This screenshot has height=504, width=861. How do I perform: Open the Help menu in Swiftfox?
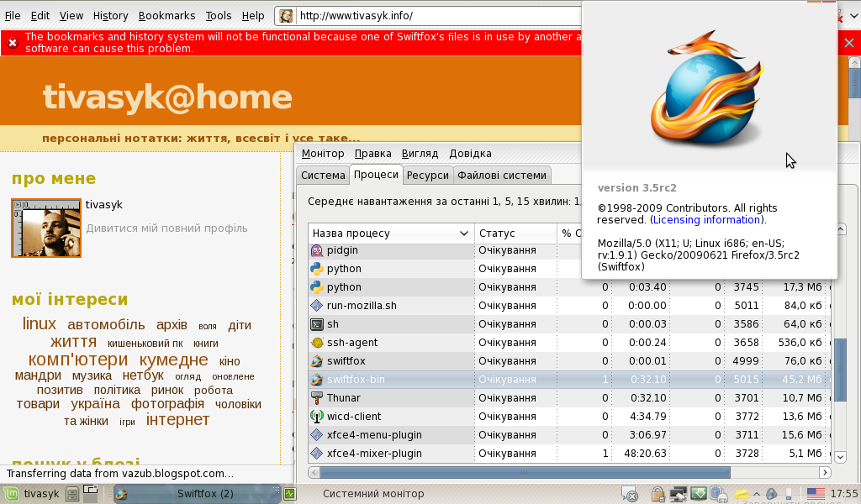[x=253, y=16]
